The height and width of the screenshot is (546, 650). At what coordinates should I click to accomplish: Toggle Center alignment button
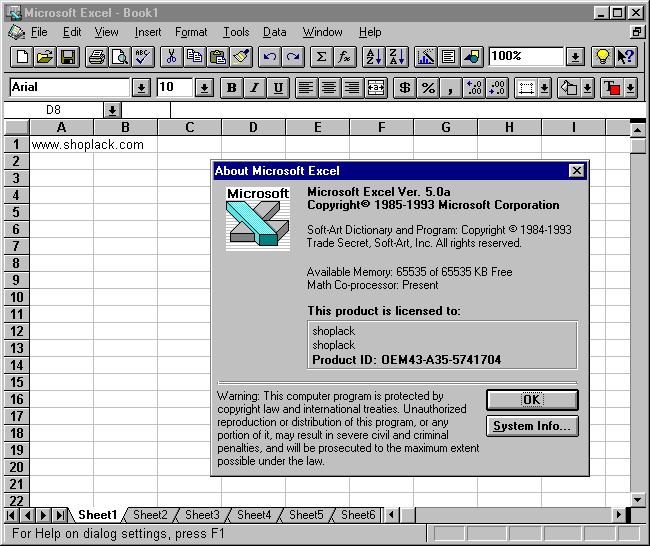(x=330, y=88)
